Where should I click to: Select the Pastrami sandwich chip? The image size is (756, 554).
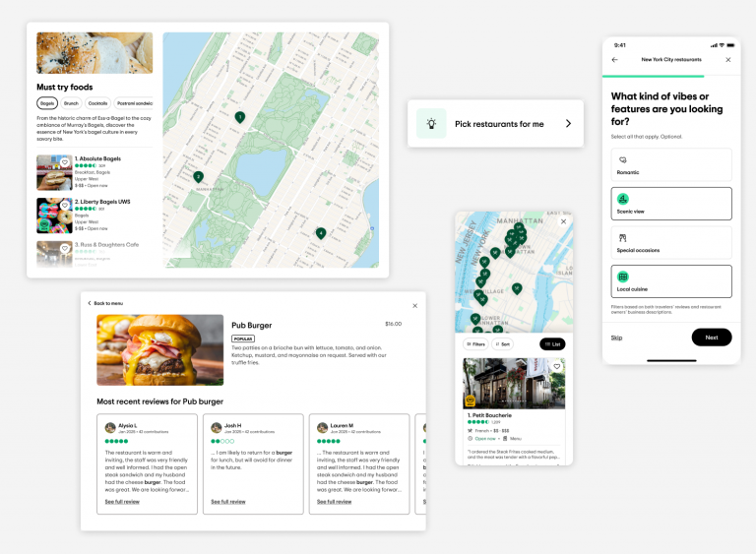(x=134, y=103)
